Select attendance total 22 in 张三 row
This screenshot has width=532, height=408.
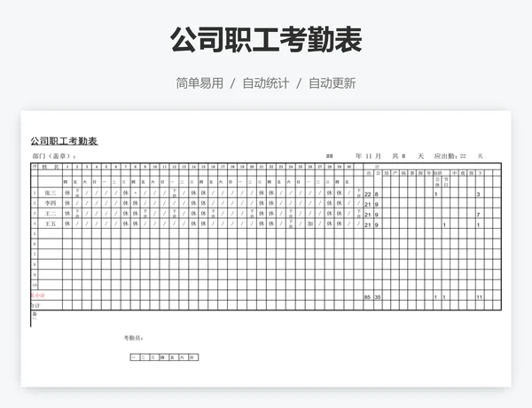368,194
